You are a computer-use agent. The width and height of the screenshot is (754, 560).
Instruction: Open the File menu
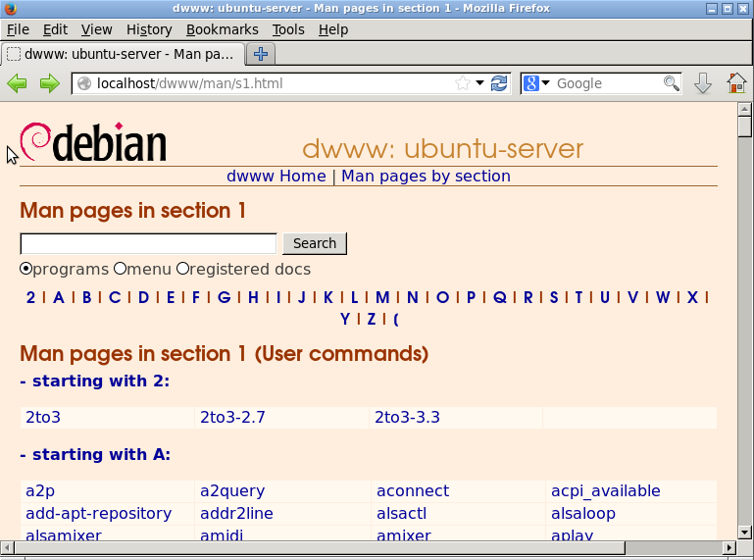[x=18, y=29]
